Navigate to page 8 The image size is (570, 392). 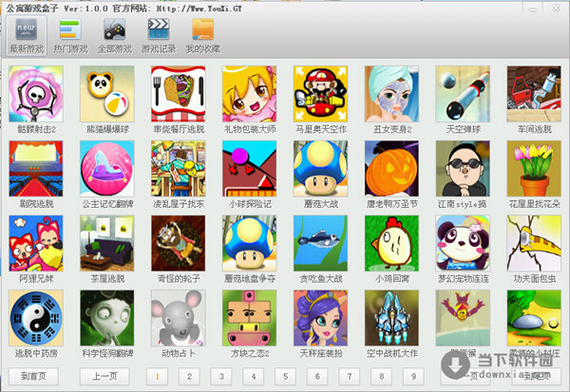point(381,377)
